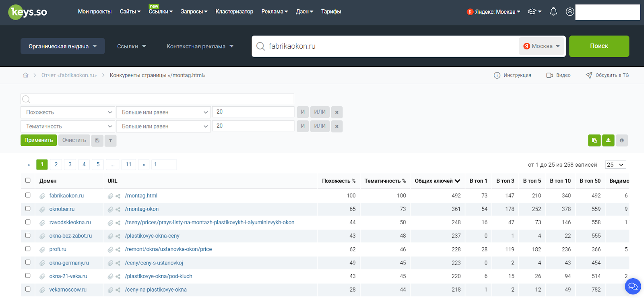Open the notifications bell

tap(553, 12)
